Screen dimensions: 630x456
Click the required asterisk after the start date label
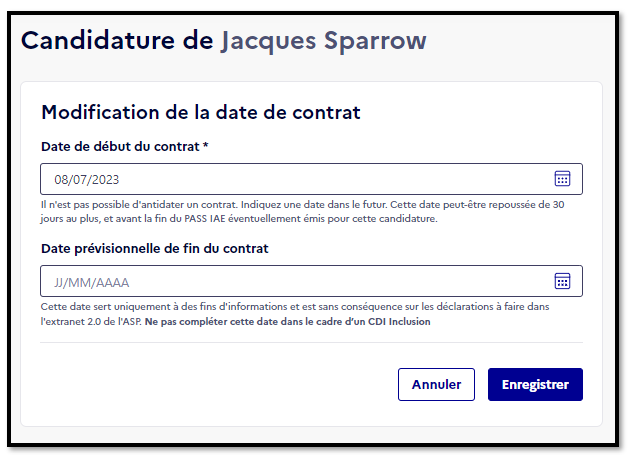[x=205, y=145]
